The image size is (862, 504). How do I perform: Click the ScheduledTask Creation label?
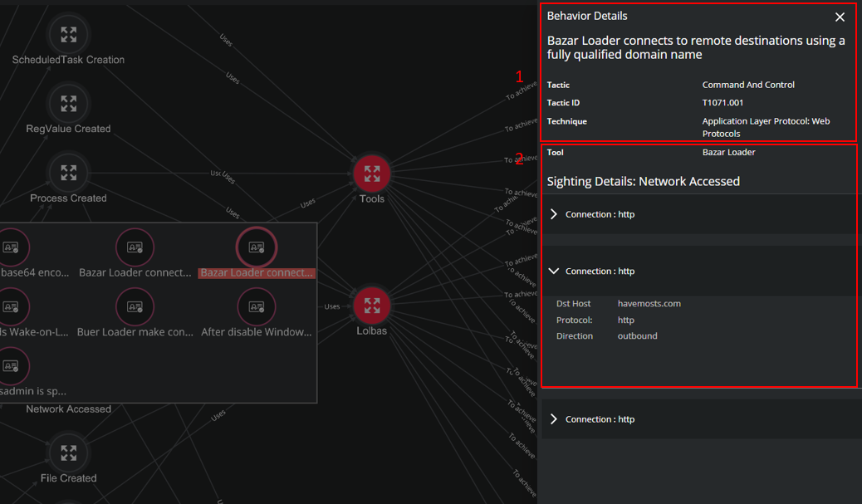[68, 60]
